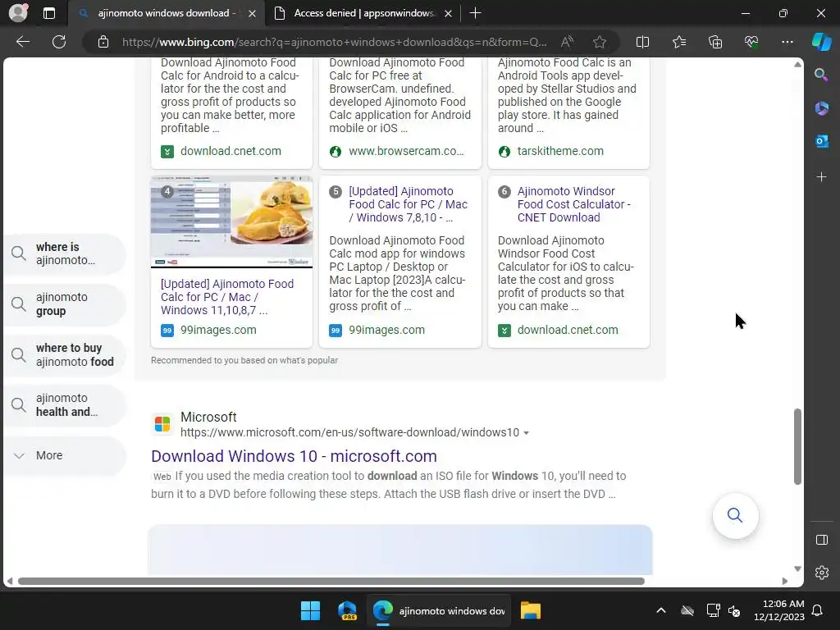Open Copilot icon in Edge toolbar
The height and width of the screenshot is (630, 840).
click(x=821, y=42)
